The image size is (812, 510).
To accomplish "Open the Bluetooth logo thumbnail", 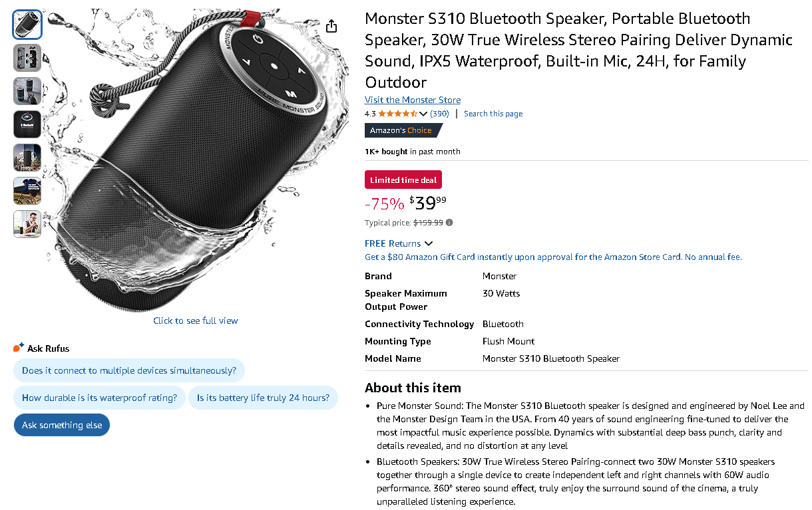I will [x=27, y=124].
